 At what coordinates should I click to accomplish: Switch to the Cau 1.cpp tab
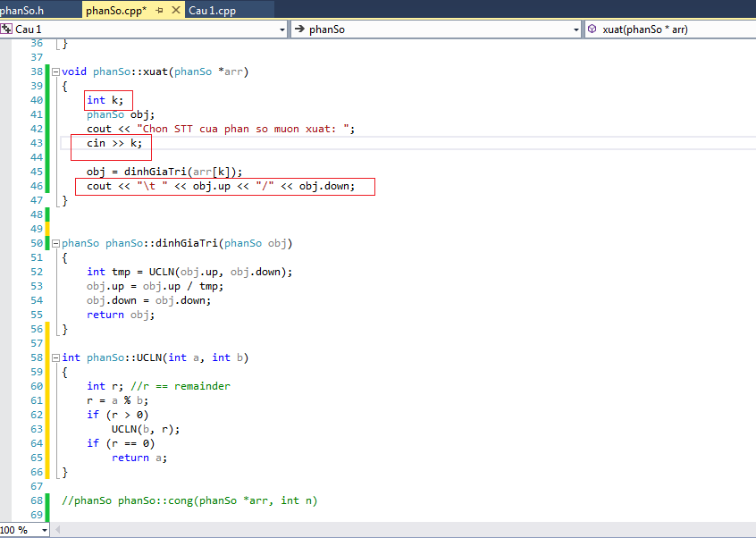click(211, 11)
